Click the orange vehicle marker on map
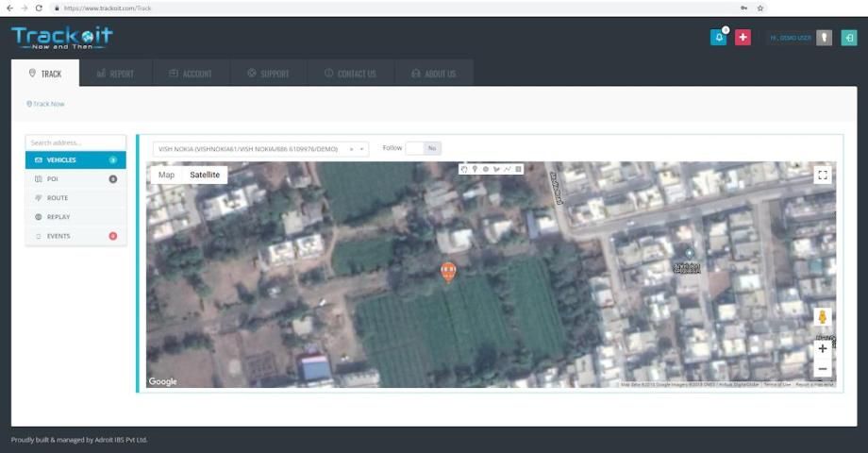868x453 pixels. [448, 272]
